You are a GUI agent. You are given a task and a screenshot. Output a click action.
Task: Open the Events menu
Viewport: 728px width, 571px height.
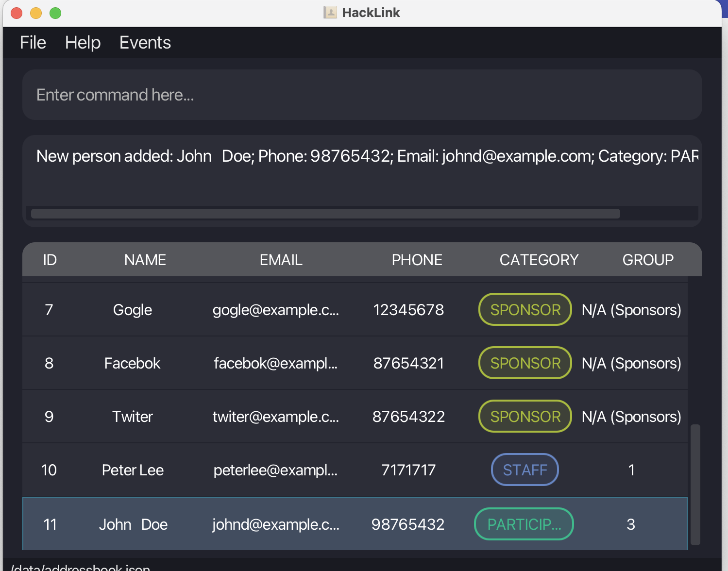pos(145,43)
